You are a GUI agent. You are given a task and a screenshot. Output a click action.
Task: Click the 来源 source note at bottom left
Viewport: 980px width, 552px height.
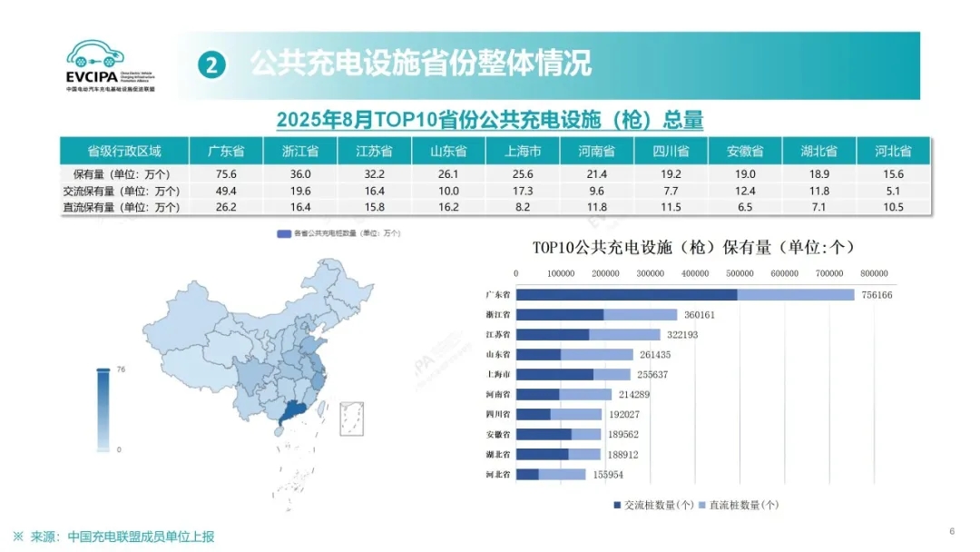click(113, 537)
